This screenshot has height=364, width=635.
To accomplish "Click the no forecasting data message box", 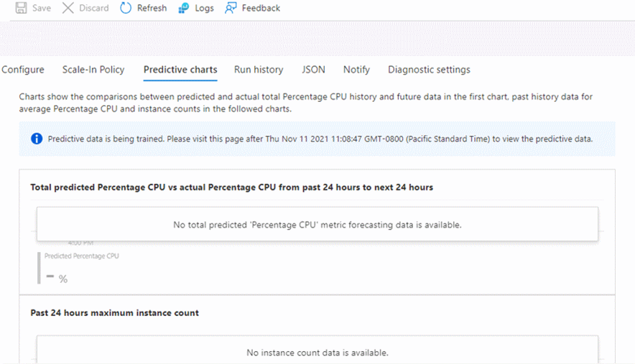I will (317, 225).
